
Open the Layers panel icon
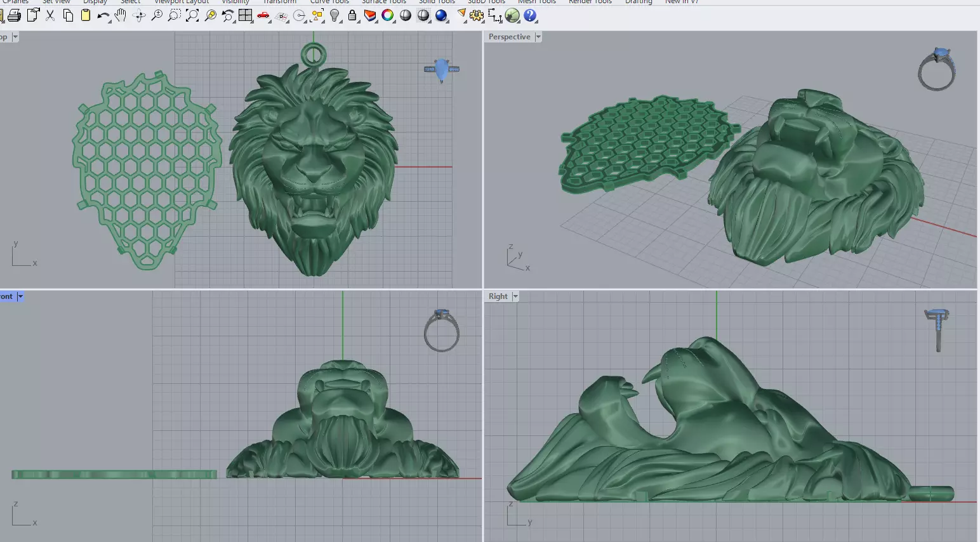370,16
